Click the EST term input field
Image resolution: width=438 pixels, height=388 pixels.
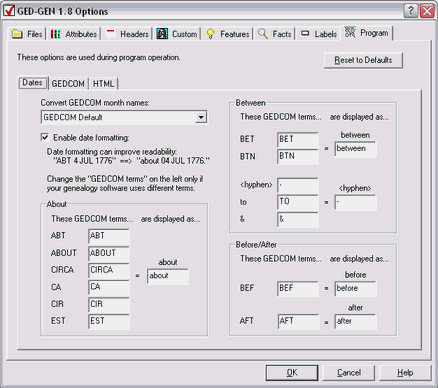coord(109,321)
